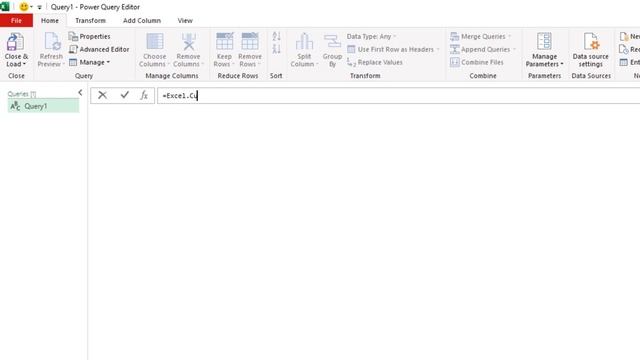This screenshot has height=360, width=640.
Task: Open the Data Type: Any dropdown
Action: pos(371,36)
